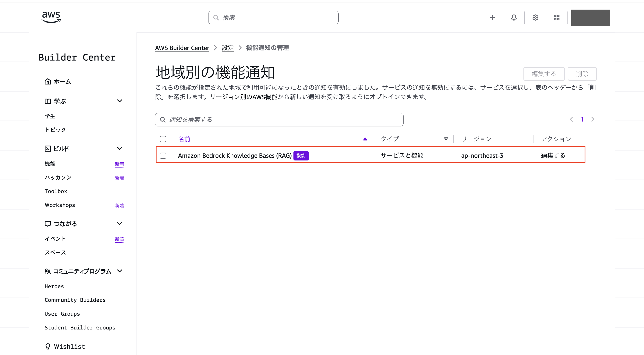This screenshot has width=644, height=355.
Task: Click the people icon beside コミュニティプログラム
Action: click(48, 271)
